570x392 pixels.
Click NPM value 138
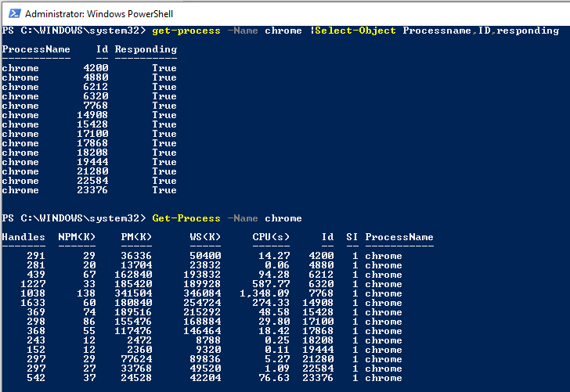[86, 293]
